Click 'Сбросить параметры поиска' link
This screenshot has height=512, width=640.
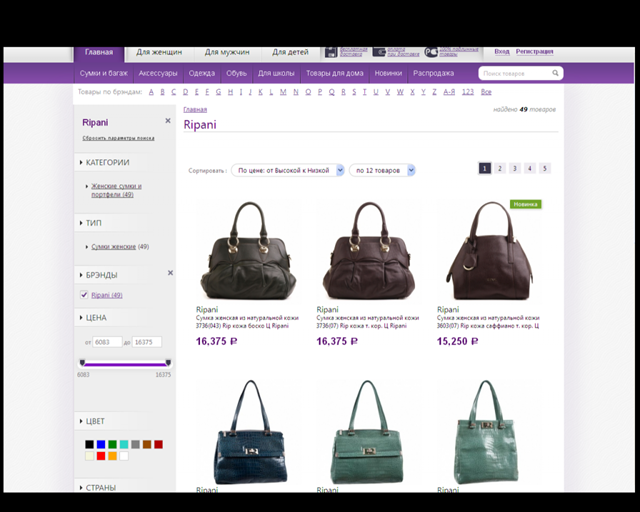point(118,138)
